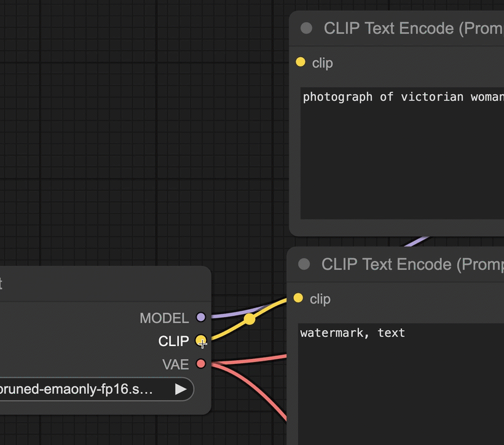Screen dimensions: 504x445
Task: Click the yellow clip slot marker beside the CLIP+ cursor
Action: [x=201, y=341]
